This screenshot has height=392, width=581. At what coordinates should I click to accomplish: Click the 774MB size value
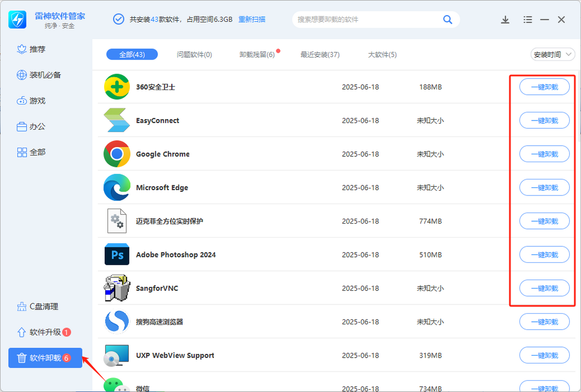tap(430, 221)
